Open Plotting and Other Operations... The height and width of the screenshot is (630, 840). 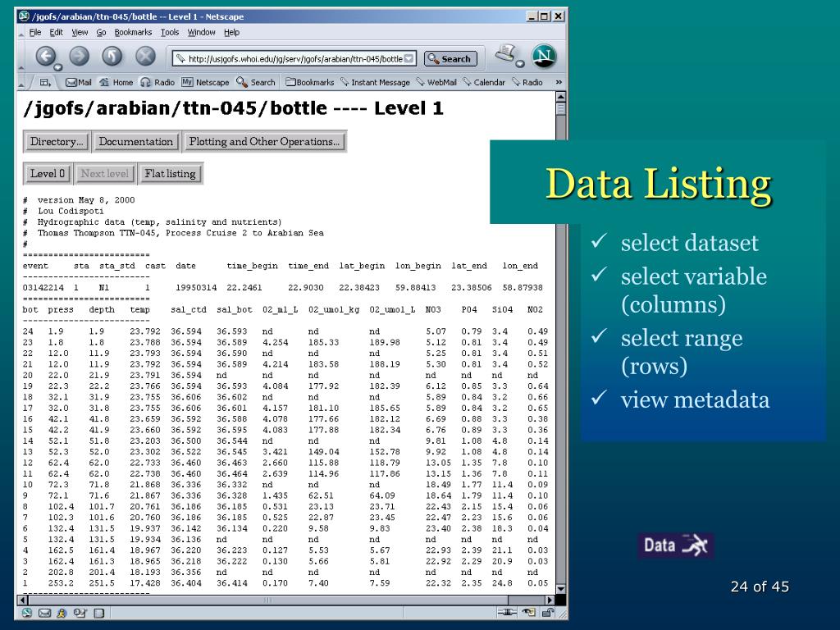tap(264, 141)
